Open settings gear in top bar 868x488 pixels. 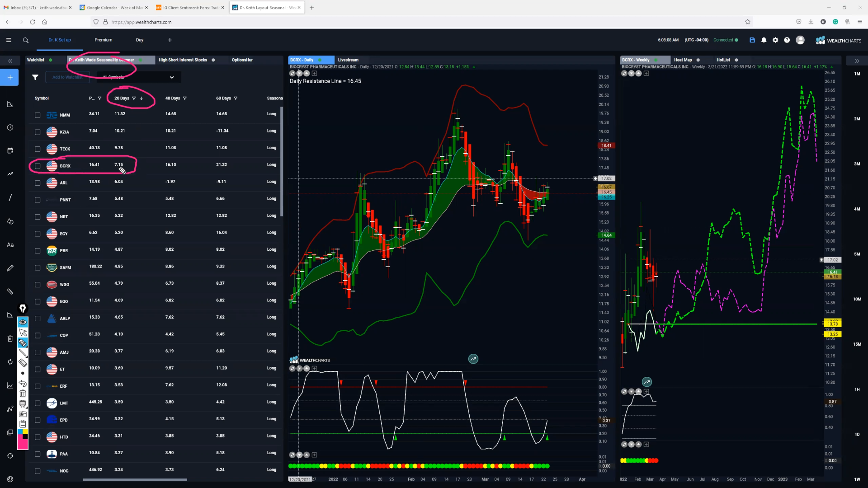pyautogui.click(x=776, y=40)
